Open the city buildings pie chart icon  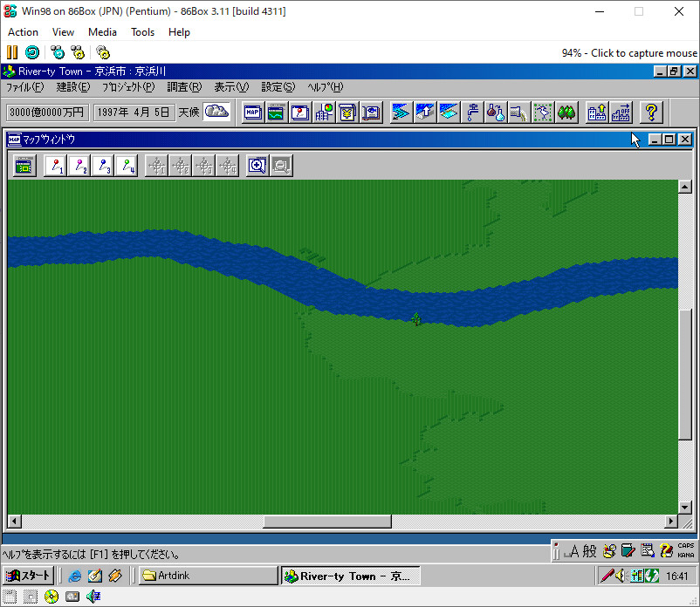(324, 113)
